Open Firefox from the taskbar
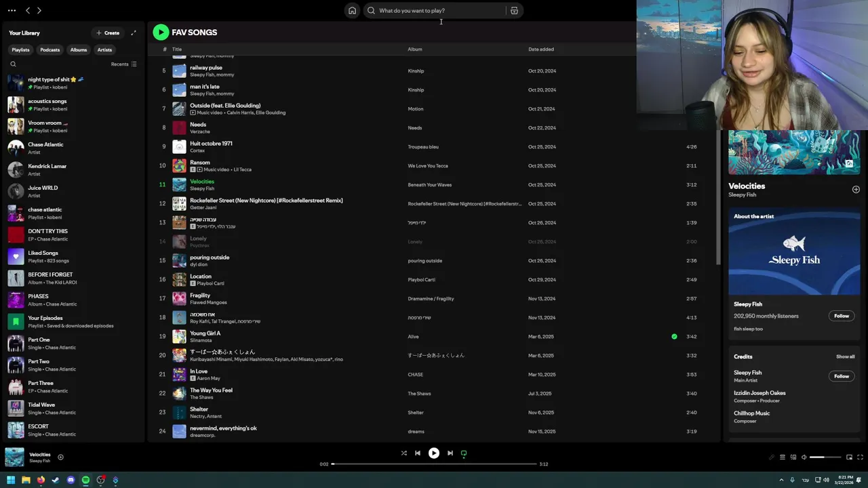This screenshot has height=488, width=868. click(41, 480)
